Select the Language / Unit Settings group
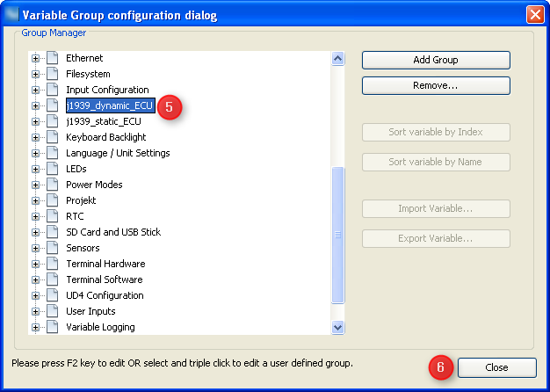Image resolution: width=550 pixels, height=392 pixels. tap(118, 153)
